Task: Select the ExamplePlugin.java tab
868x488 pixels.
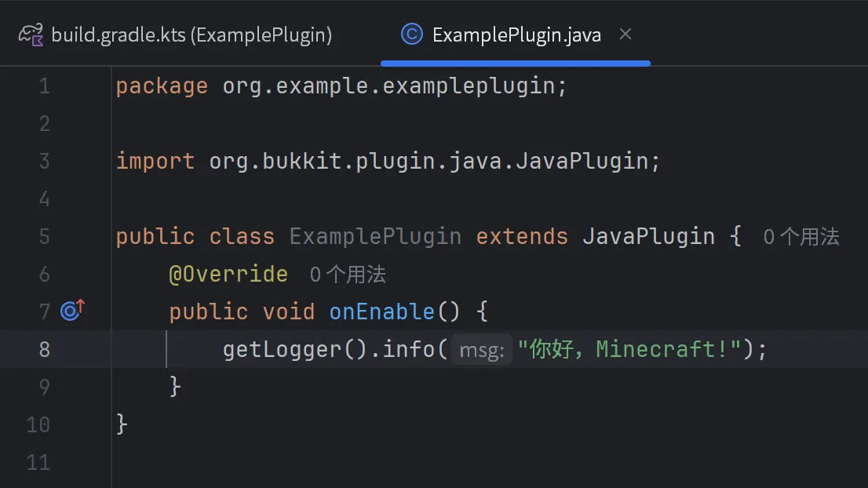Action: [x=516, y=35]
